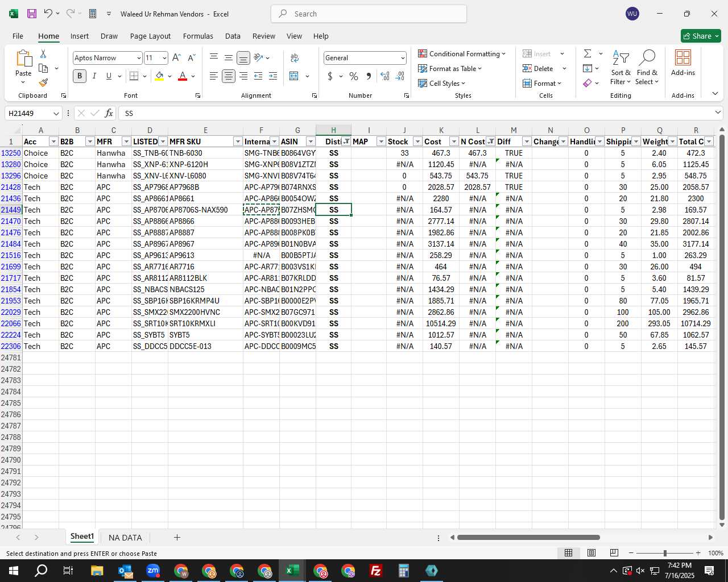
Task: Click the zoom in plus button
Action: pyautogui.click(x=698, y=553)
